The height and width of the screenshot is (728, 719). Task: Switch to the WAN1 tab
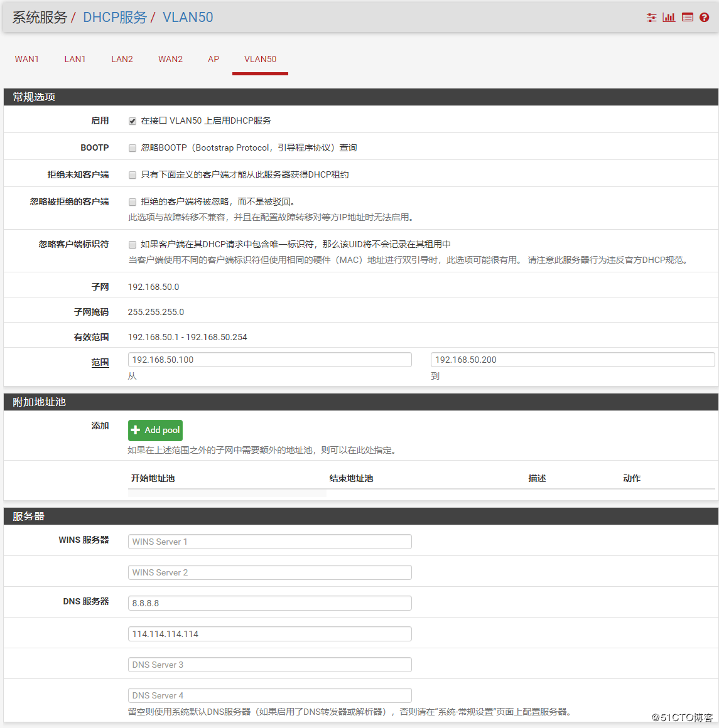pos(27,59)
